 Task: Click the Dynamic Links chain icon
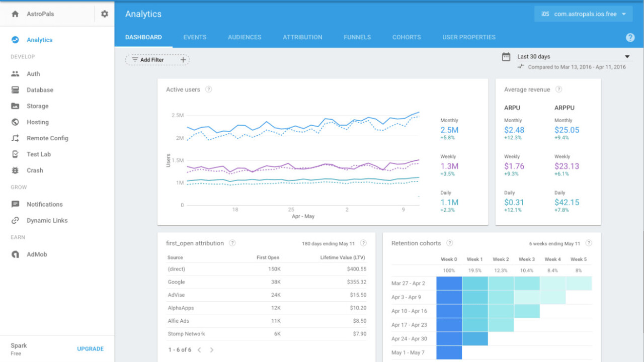tap(16, 220)
